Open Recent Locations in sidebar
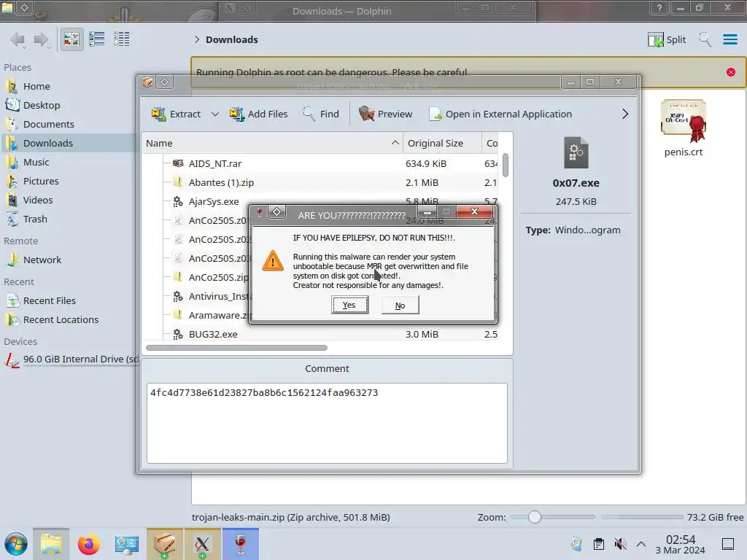This screenshot has width=747, height=560. [x=69, y=320]
